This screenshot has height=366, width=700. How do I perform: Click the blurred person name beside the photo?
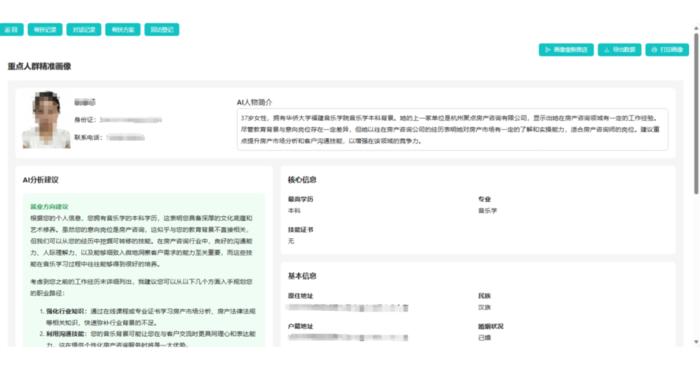[x=84, y=103]
